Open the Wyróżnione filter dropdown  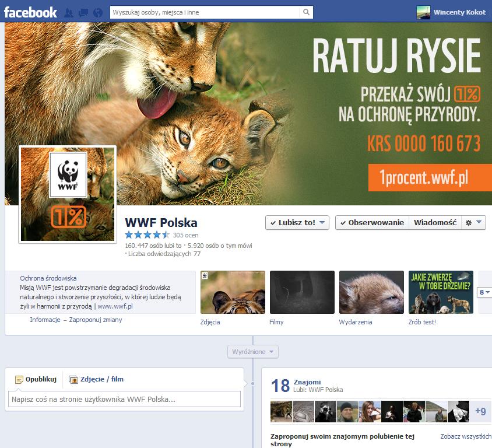252,352
